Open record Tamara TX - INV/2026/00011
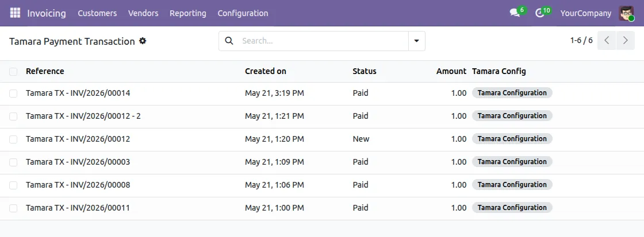 pos(78,208)
